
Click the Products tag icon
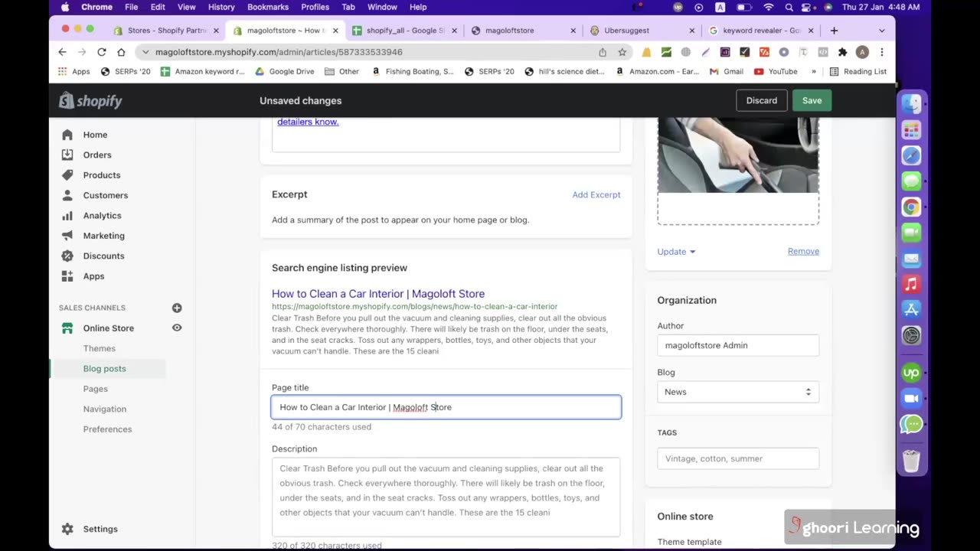point(67,175)
